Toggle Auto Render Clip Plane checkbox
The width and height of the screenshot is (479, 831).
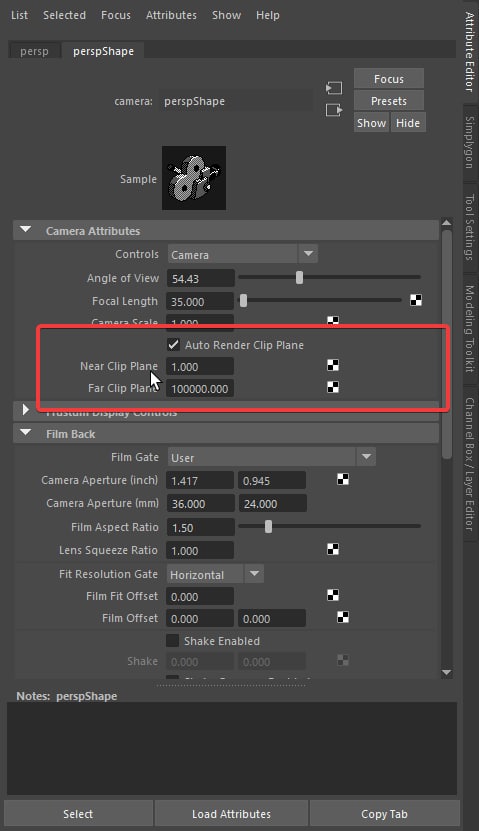pos(173,345)
